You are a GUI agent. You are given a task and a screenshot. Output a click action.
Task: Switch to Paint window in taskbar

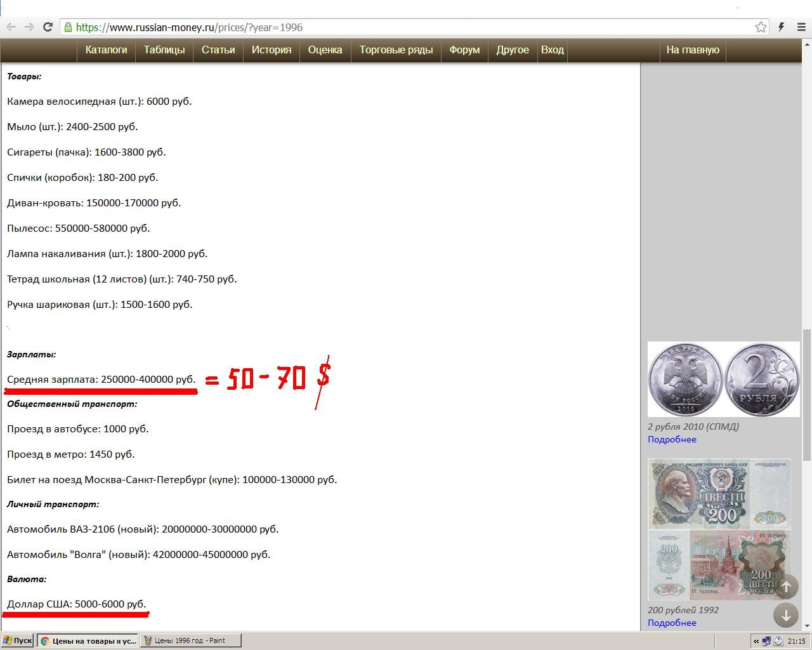pyautogui.click(x=191, y=640)
